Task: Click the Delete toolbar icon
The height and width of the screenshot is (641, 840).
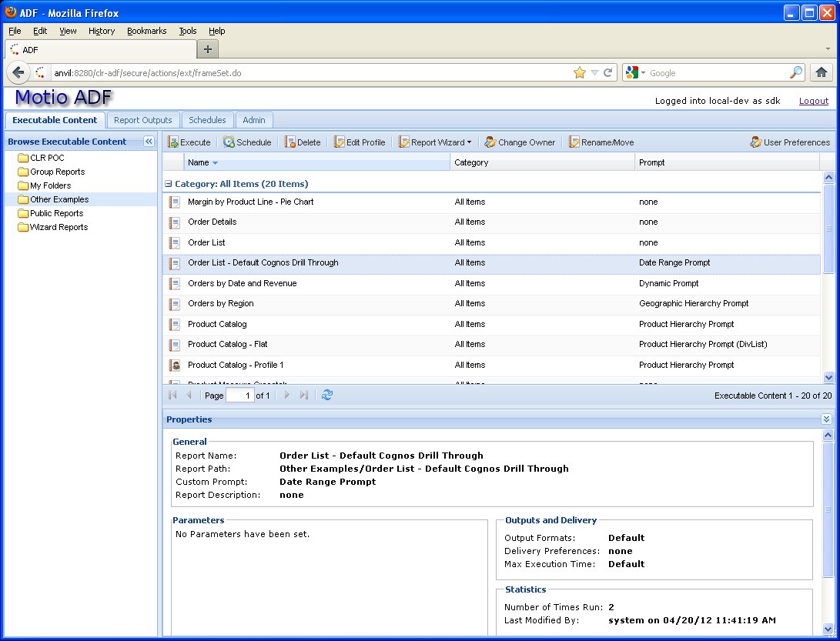Action: [x=289, y=142]
